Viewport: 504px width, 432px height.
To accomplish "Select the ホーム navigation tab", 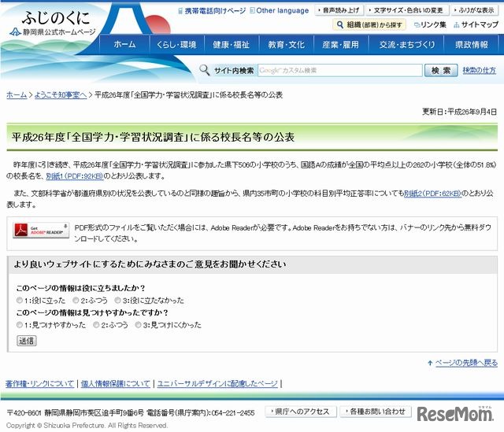I will point(124,44).
